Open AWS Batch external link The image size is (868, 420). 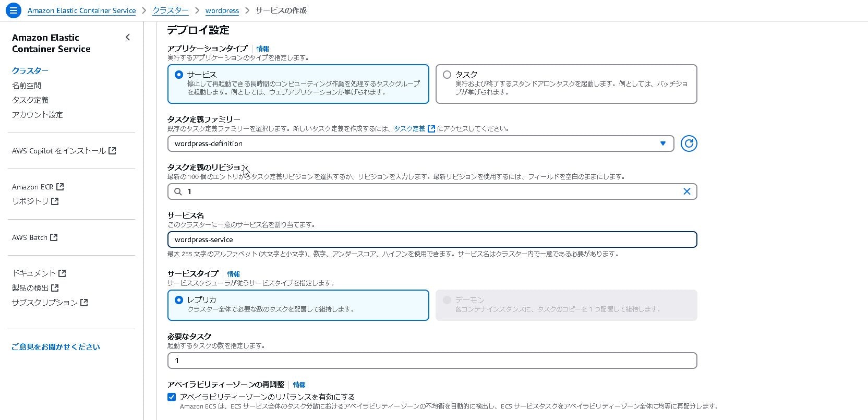point(34,237)
